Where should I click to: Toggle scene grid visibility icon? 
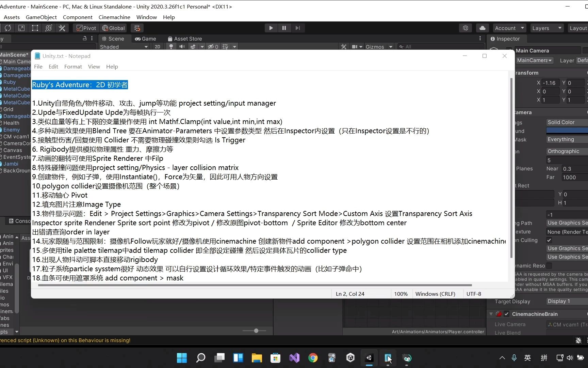tap(225, 47)
